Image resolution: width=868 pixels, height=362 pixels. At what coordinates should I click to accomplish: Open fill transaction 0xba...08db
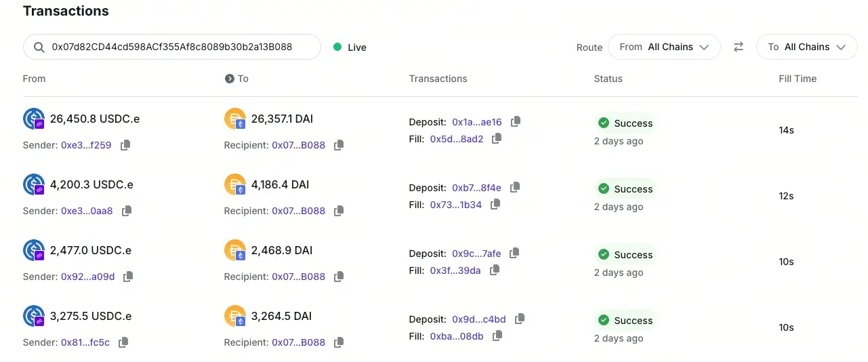[x=457, y=336]
